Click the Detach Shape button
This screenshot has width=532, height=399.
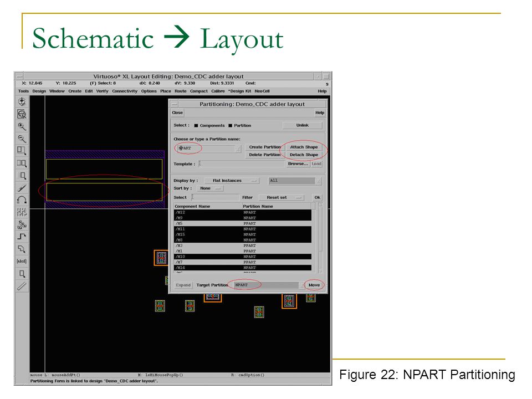304,155
